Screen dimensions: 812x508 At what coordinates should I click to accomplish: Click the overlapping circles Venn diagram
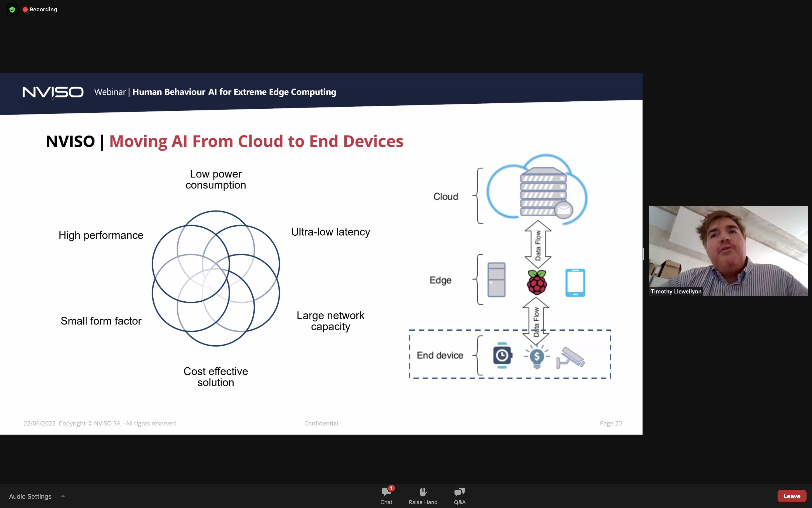click(216, 278)
